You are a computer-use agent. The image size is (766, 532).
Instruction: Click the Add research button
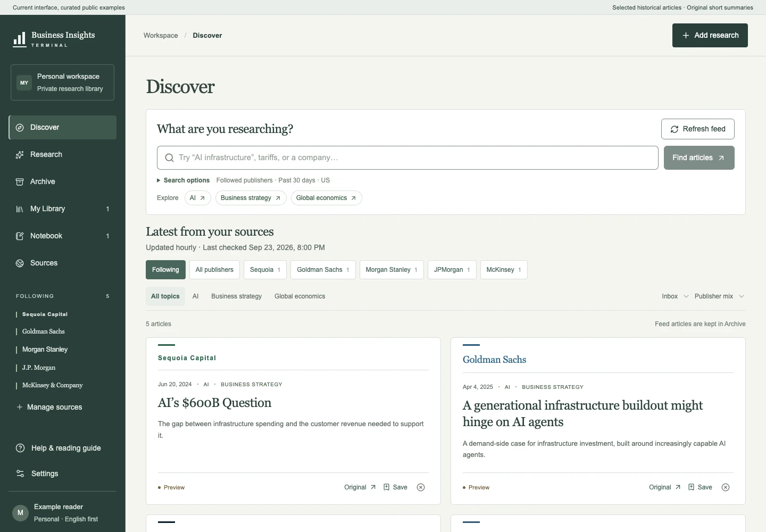710,36
